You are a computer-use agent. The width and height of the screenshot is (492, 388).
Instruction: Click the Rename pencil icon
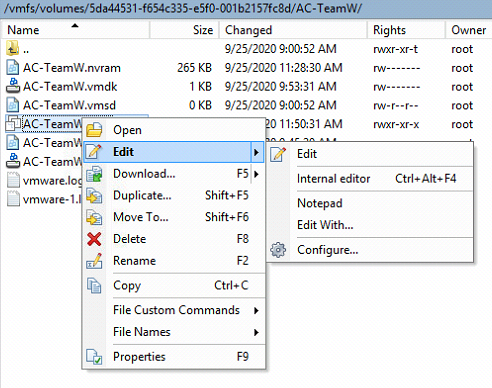[x=94, y=261]
